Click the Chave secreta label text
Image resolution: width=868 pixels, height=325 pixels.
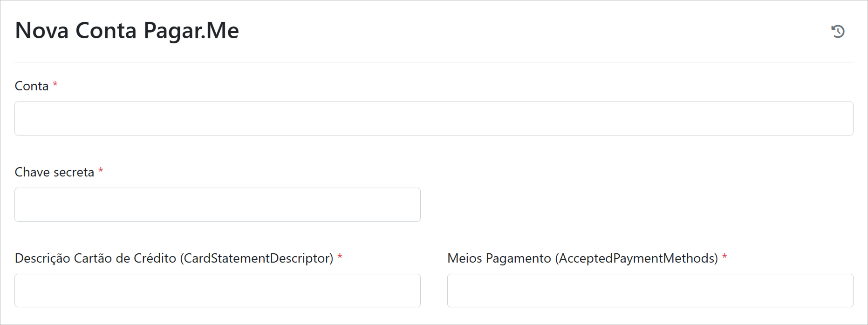[55, 172]
